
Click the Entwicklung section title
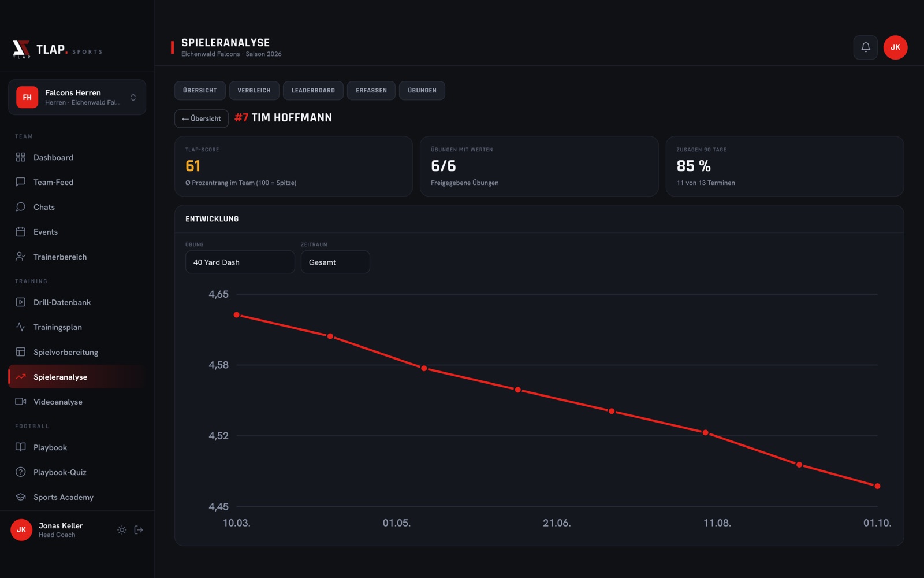212,219
